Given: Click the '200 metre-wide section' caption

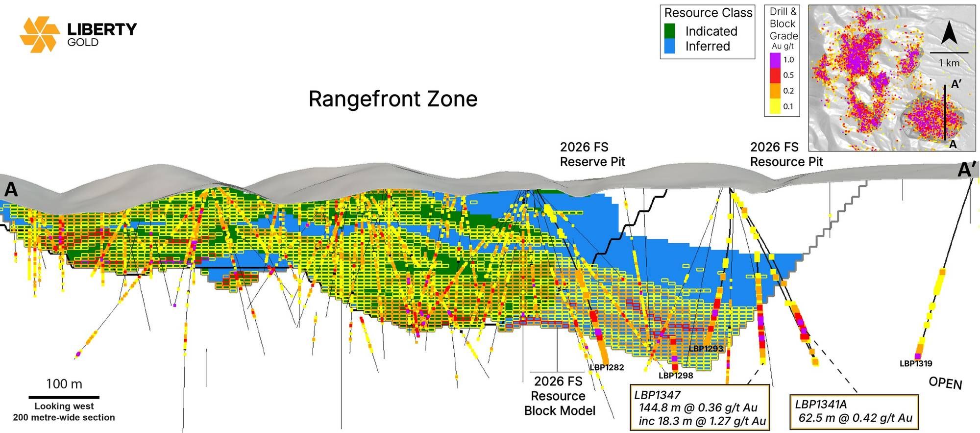Looking at the screenshot, I should pos(64,417).
